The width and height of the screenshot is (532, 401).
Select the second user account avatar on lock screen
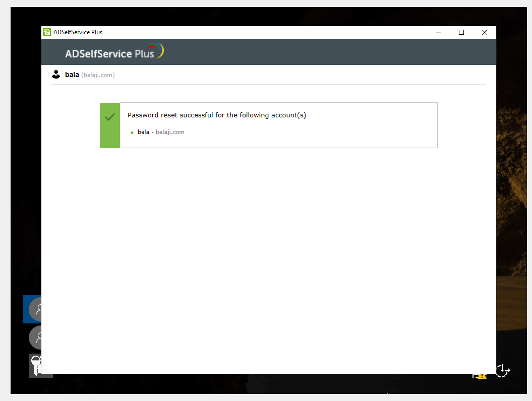tap(35, 338)
